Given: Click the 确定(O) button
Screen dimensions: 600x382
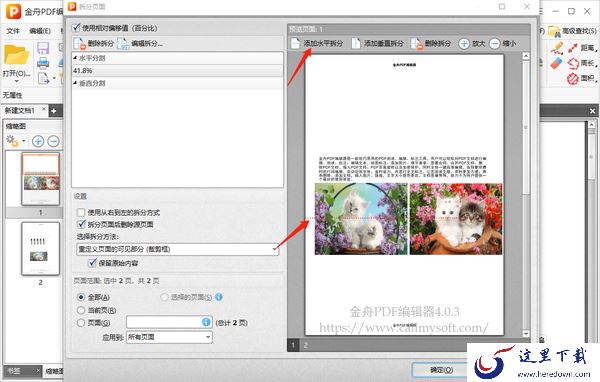Looking at the screenshot, I should (x=442, y=370).
